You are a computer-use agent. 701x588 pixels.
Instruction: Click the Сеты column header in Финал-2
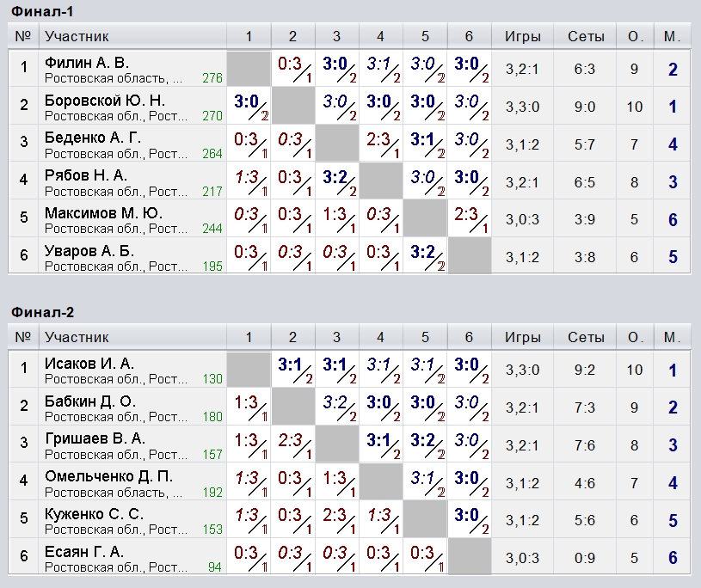(x=585, y=337)
